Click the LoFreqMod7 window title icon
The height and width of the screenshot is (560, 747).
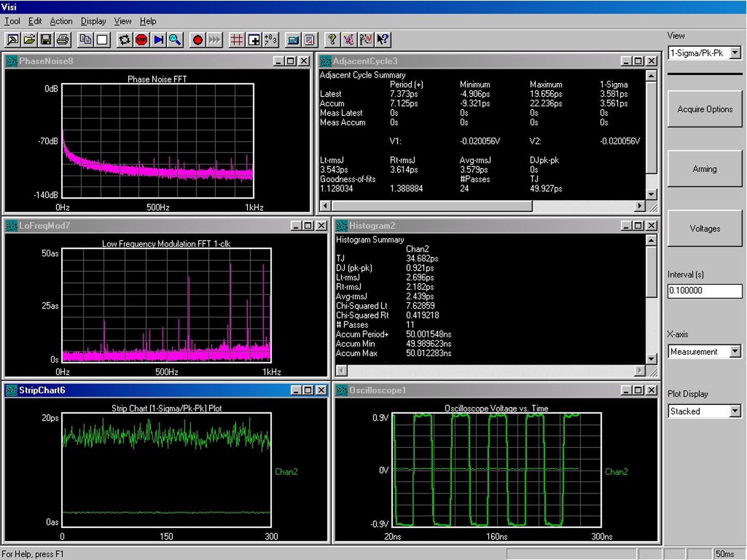click(x=11, y=226)
